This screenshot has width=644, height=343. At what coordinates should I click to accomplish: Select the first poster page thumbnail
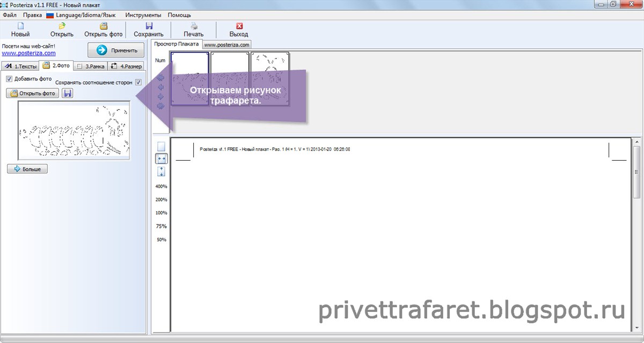click(189, 78)
